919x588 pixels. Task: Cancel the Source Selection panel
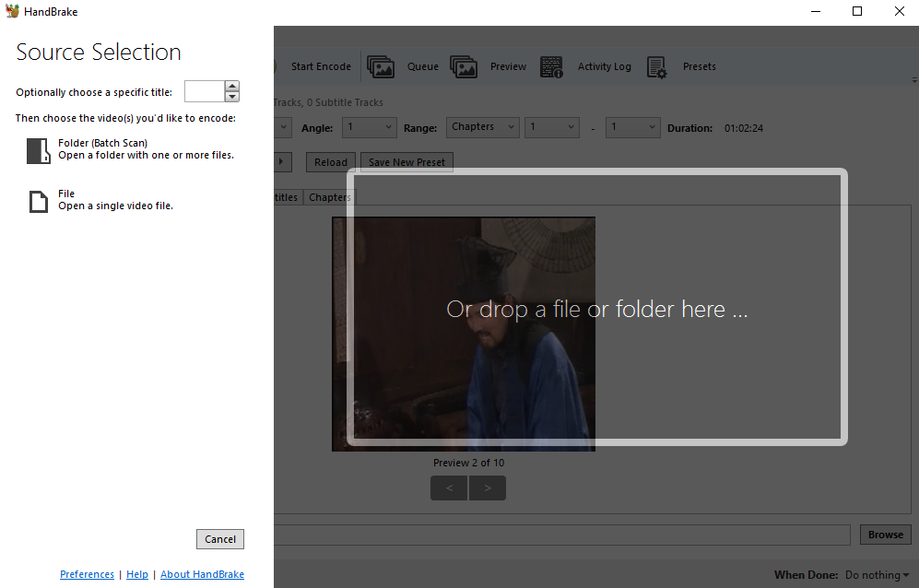point(220,539)
